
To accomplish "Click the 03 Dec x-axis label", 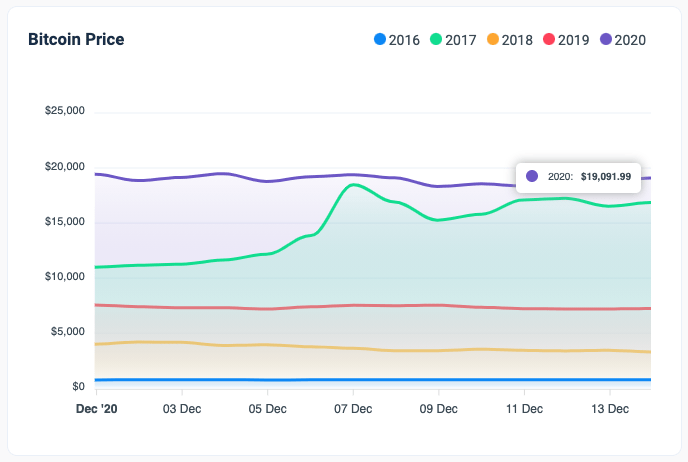I will (182, 409).
